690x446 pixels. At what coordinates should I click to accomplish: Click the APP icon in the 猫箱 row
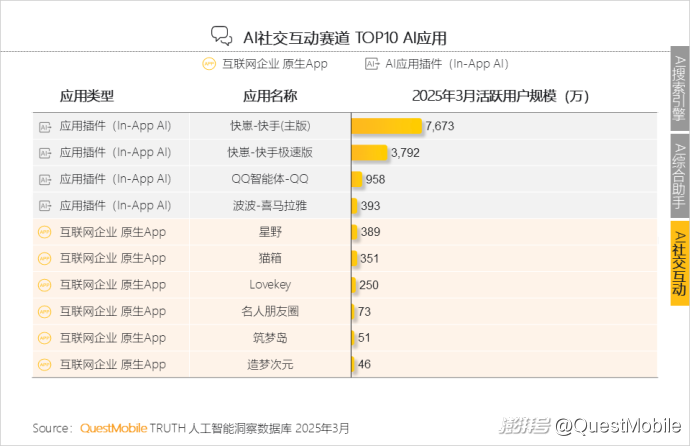click(45, 258)
